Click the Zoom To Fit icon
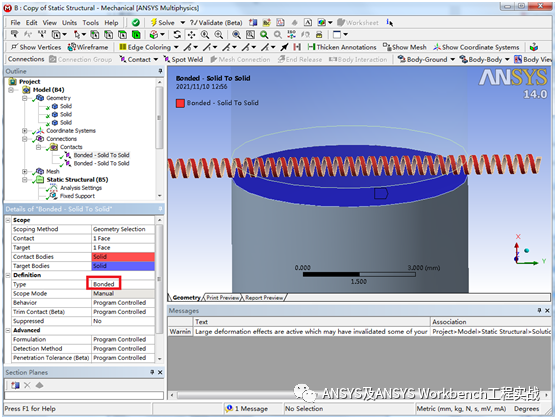The image size is (557, 419). [x=236, y=35]
